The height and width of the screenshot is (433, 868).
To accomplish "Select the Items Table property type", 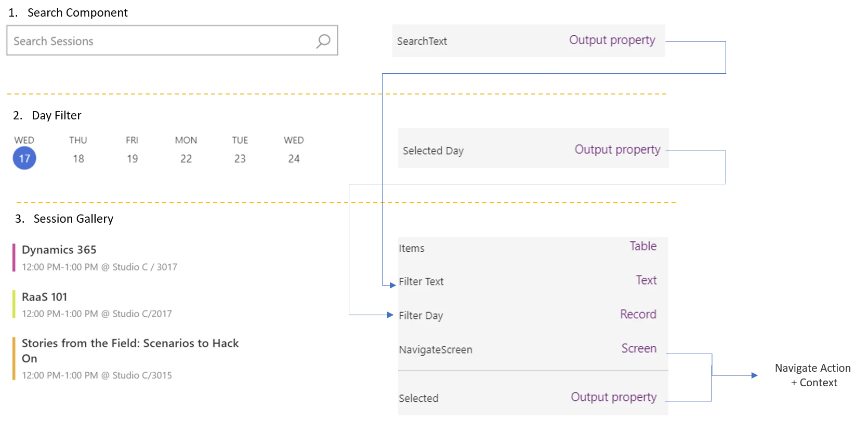I will 643,246.
